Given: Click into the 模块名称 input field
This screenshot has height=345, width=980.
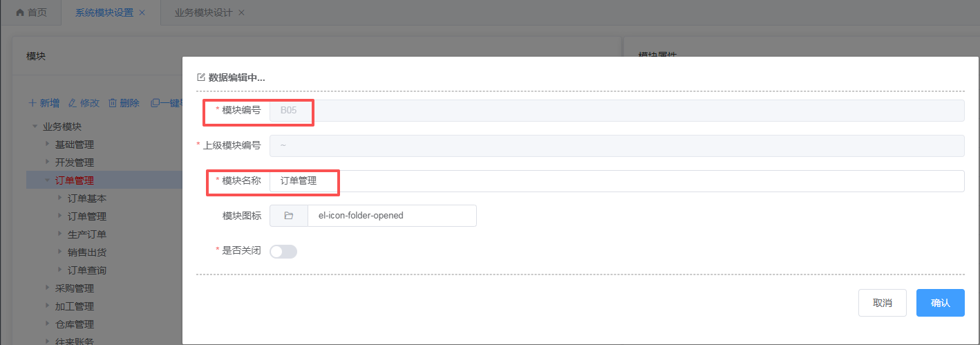Looking at the screenshot, I should pos(615,181).
